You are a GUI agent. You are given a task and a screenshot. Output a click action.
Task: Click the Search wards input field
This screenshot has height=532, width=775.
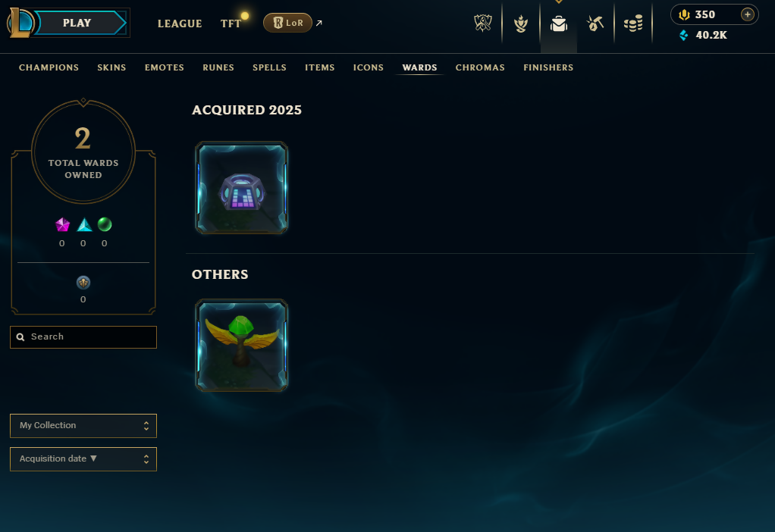click(x=83, y=337)
